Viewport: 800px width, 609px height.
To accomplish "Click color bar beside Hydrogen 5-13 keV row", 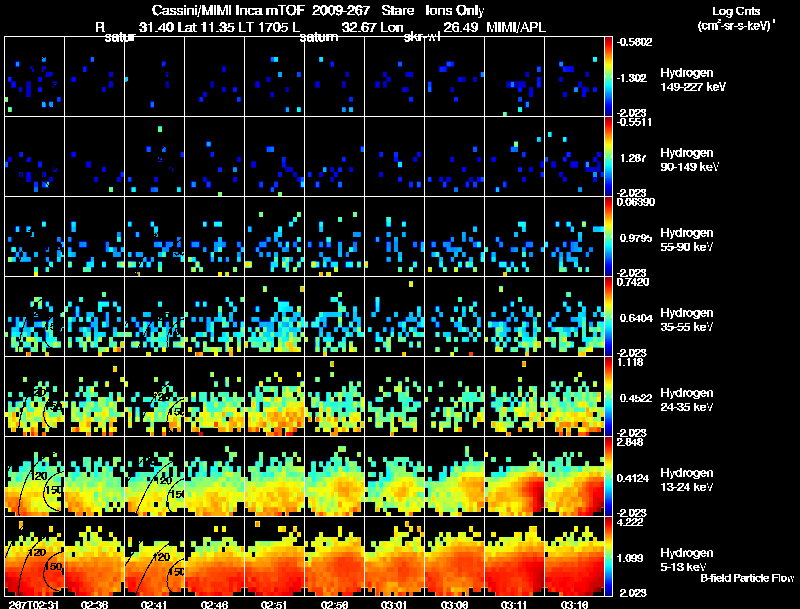I will coord(610,556).
